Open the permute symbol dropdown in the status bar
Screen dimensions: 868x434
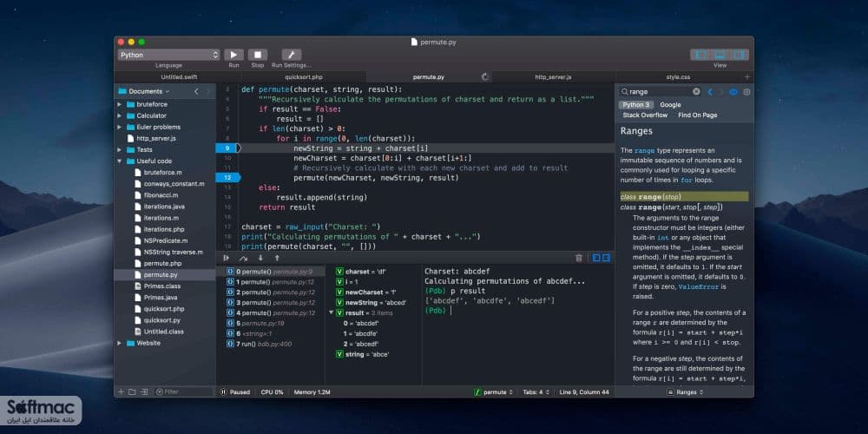click(x=494, y=392)
